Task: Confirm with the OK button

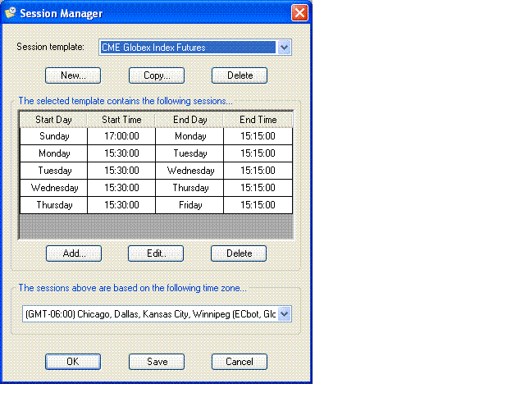Action: pyautogui.click(x=73, y=362)
